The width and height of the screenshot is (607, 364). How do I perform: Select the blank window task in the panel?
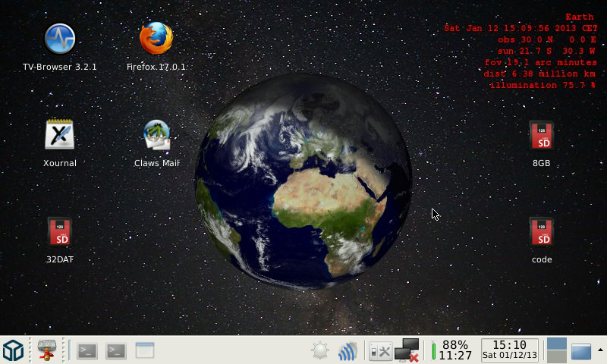[144, 350]
